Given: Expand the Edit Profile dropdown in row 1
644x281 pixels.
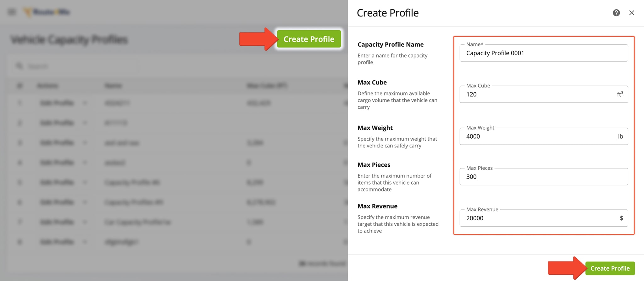Looking at the screenshot, I should (85, 103).
